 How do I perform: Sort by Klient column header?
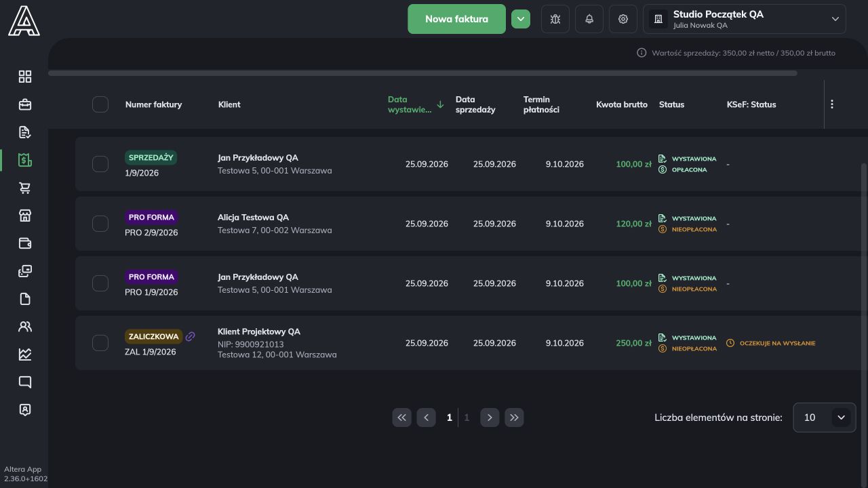tap(229, 104)
